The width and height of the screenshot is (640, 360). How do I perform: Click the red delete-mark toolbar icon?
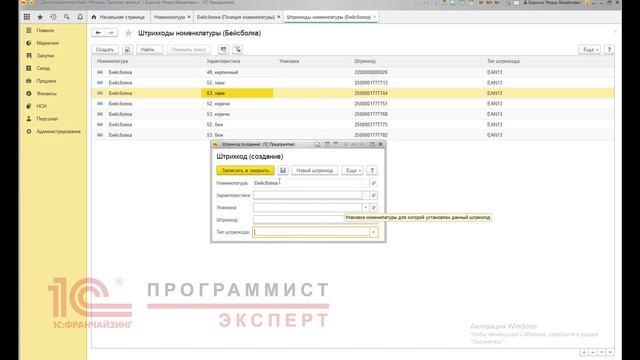(238, 49)
